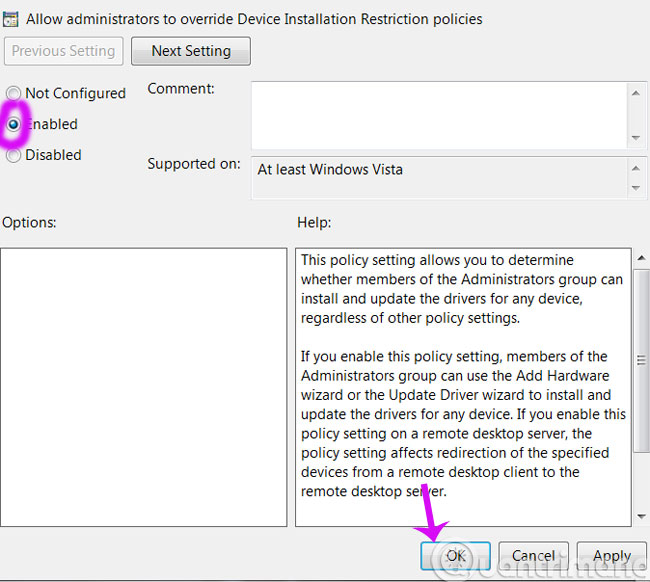Select the Disabled radio option

pyautogui.click(x=14, y=156)
